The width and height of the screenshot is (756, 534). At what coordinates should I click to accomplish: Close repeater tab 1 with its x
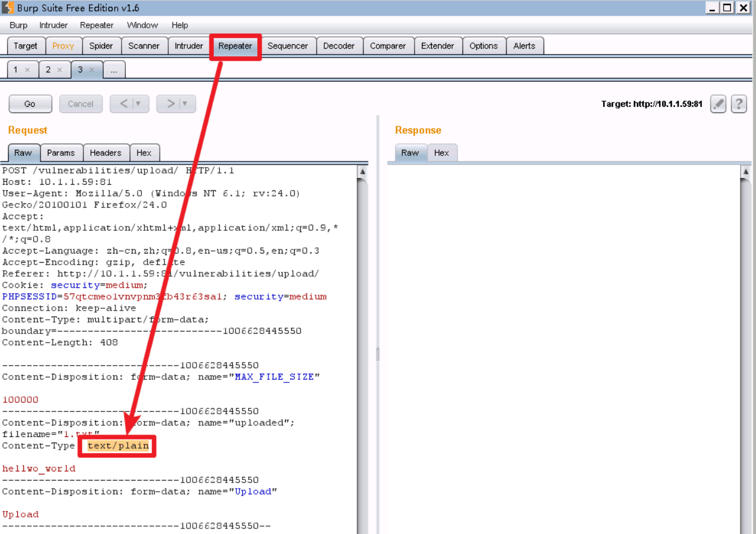pos(27,70)
